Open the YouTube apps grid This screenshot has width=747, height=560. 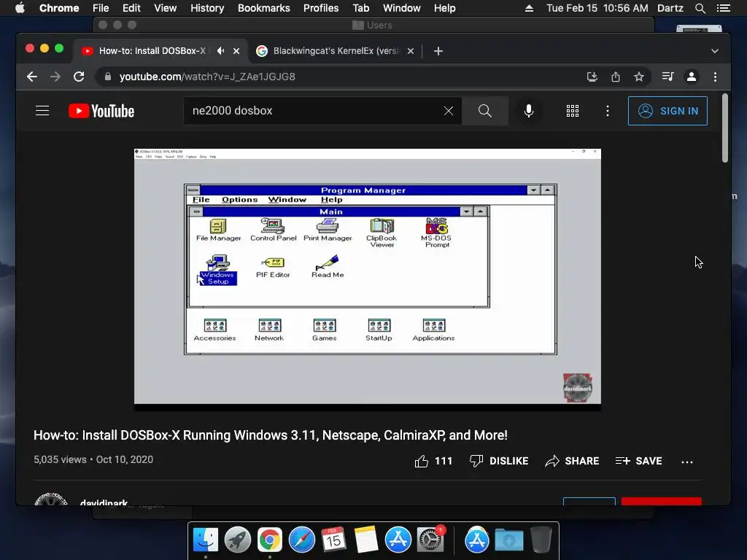(572, 111)
